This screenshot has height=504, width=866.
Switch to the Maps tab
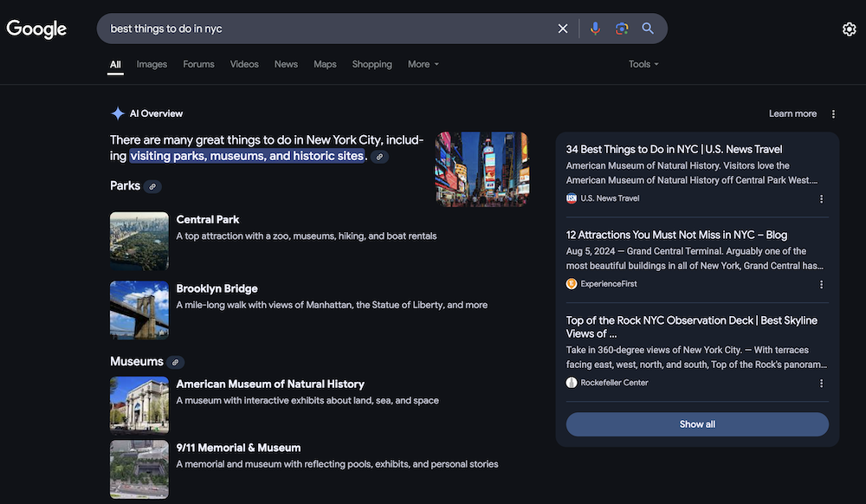tap(325, 64)
